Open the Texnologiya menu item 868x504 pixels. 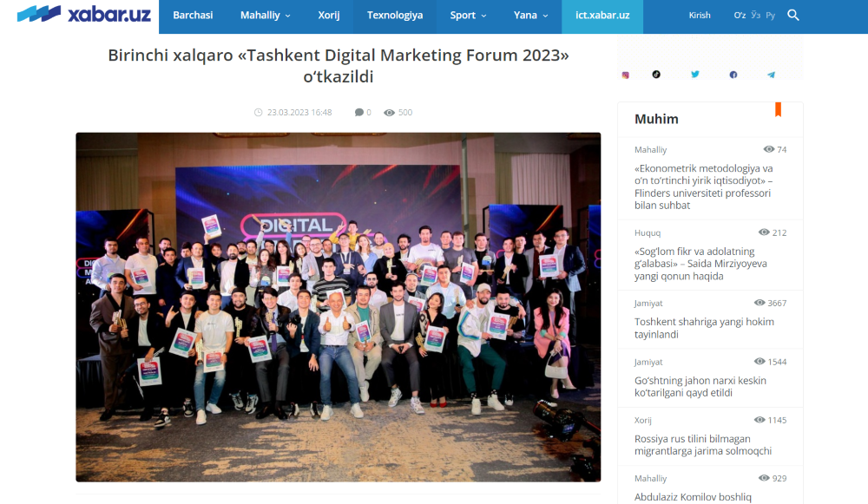395,16
